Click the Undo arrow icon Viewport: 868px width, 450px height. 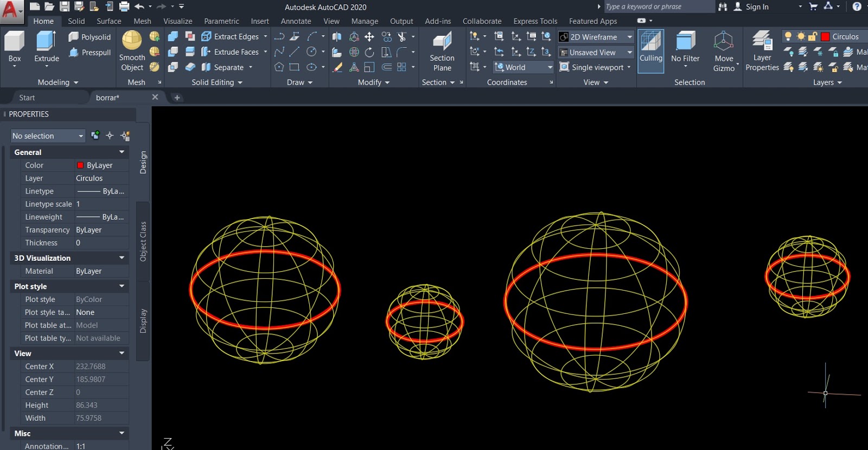coord(139,7)
